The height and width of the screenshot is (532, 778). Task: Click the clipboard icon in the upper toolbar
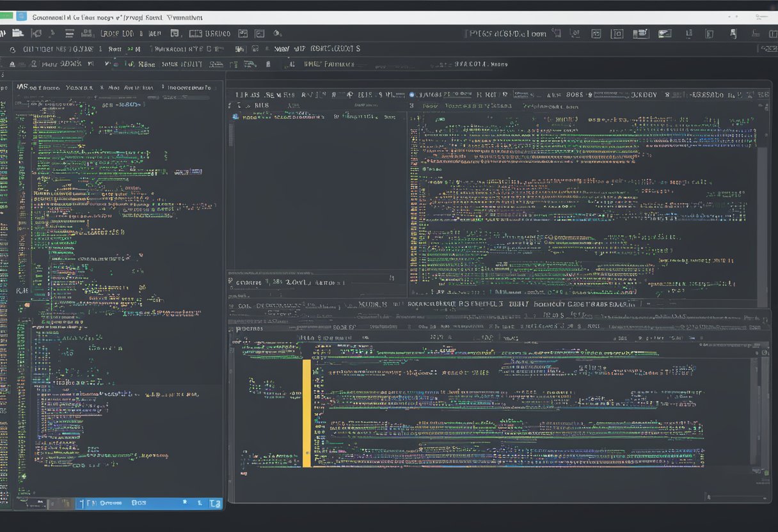point(616,33)
